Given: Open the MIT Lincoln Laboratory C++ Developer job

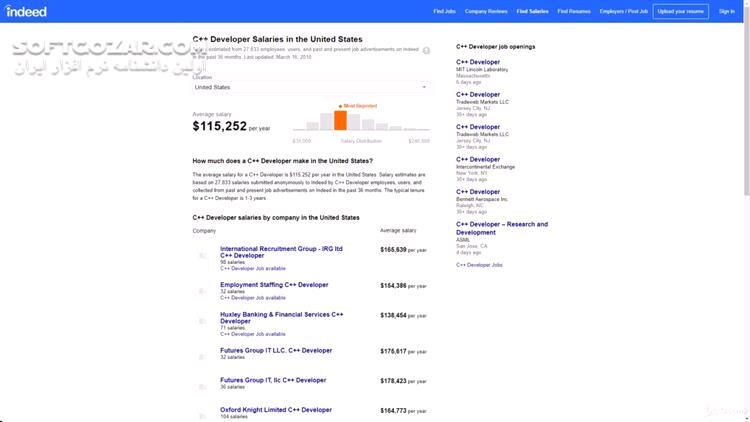Looking at the screenshot, I should (x=478, y=62).
